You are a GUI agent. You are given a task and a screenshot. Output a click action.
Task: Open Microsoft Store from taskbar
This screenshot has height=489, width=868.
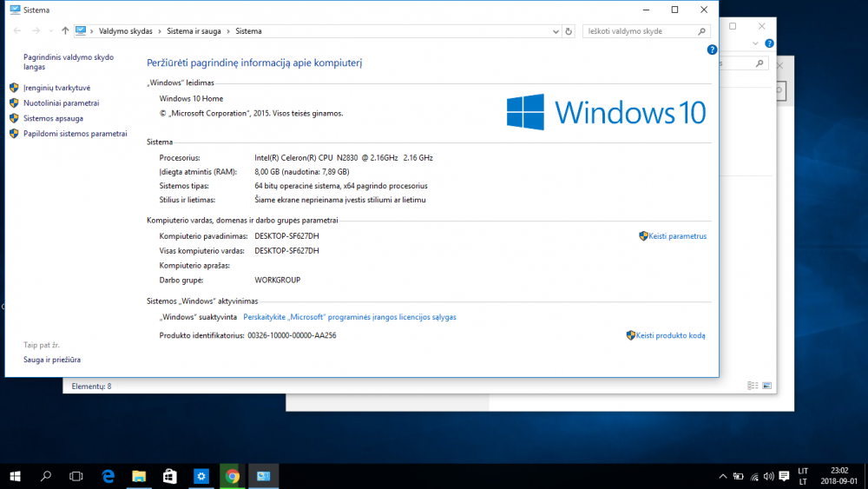click(x=170, y=476)
